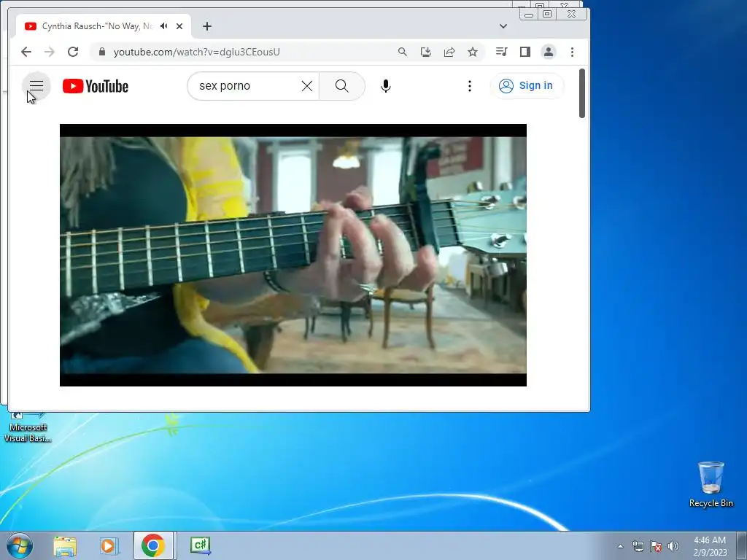The width and height of the screenshot is (747, 560).
Task: Minimize the Chrome window
Action: [x=529, y=15]
